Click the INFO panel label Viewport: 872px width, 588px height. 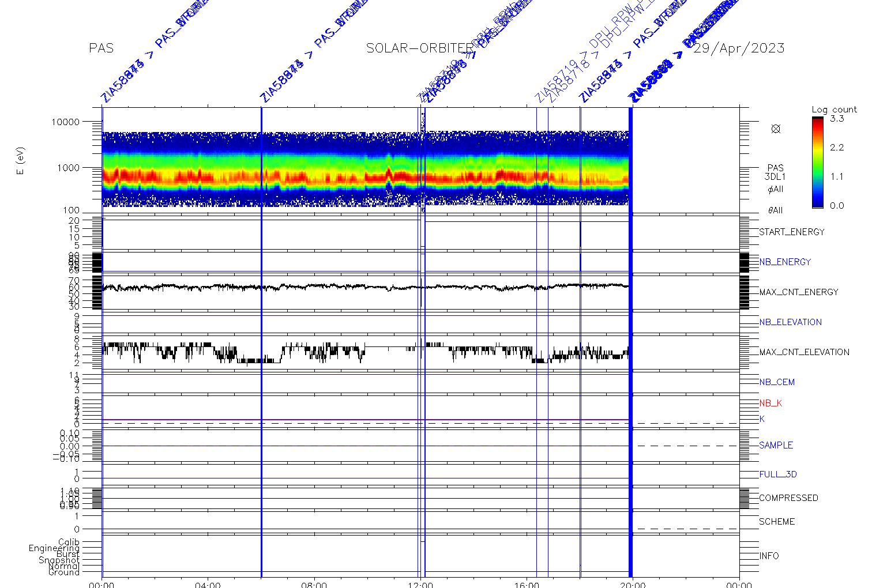pos(769,556)
